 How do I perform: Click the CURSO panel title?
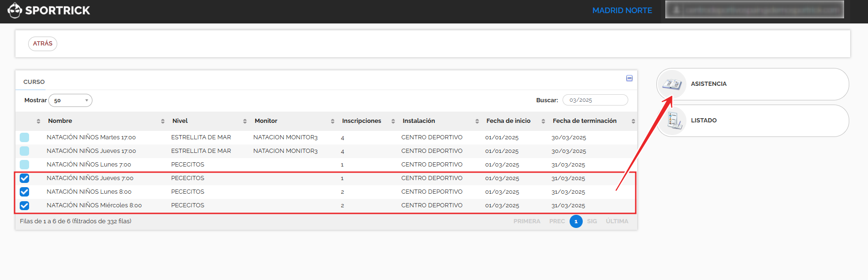[34, 82]
